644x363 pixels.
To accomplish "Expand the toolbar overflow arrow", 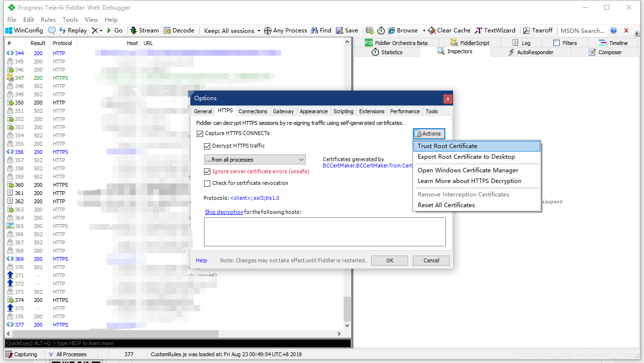I will [636, 33].
